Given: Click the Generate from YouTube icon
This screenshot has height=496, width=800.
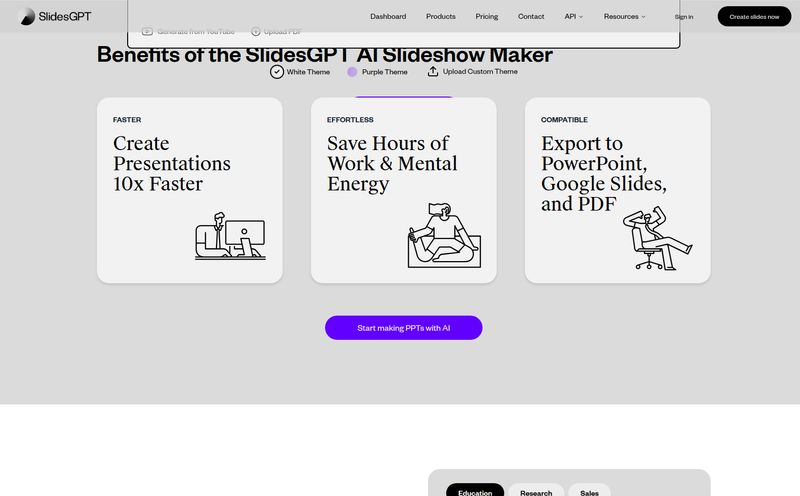Looking at the screenshot, I should click(x=147, y=31).
